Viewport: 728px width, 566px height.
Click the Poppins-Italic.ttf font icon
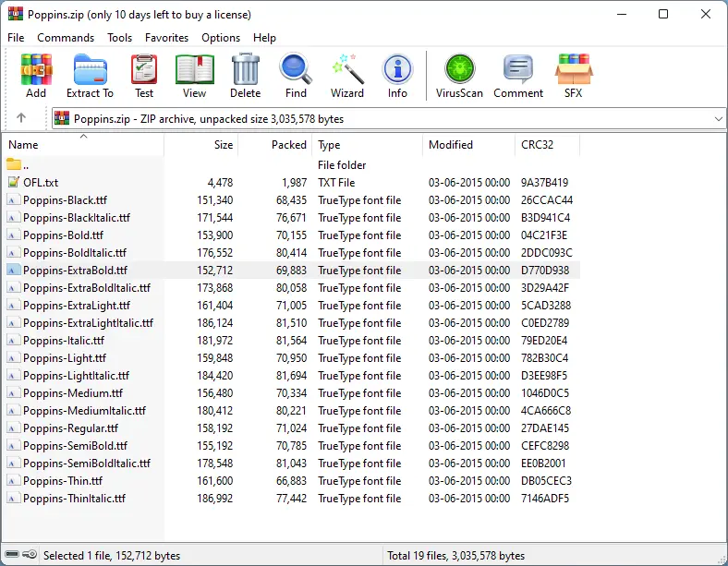click(14, 341)
